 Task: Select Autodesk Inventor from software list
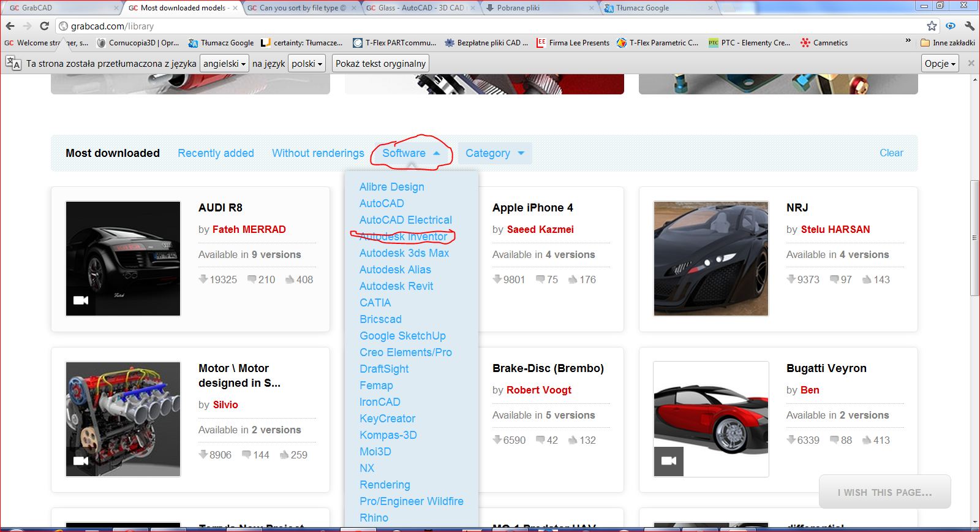click(403, 237)
